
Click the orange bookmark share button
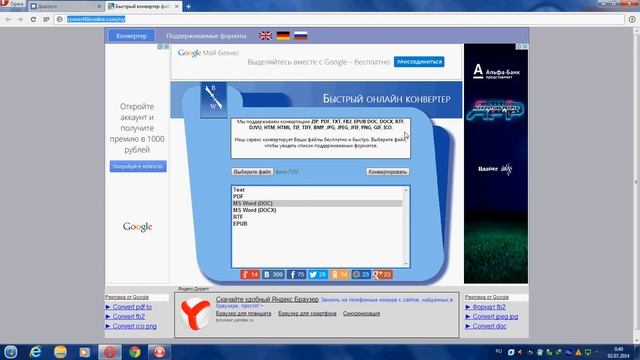click(339, 275)
